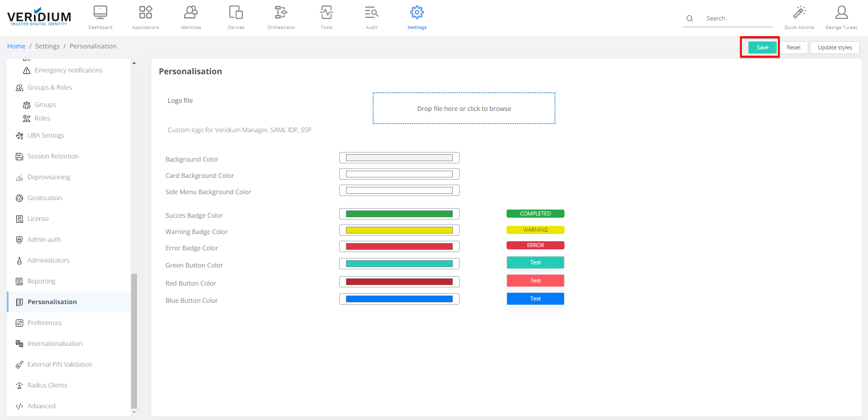Open Groups & Roles sidebar section
This screenshot has width=868, height=420.
50,87
